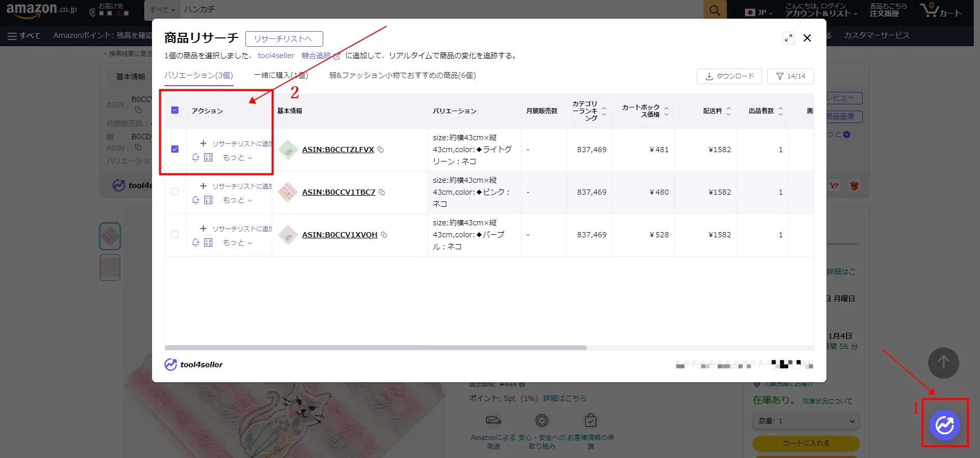Click the scroll-to-top arrow button
Viewport: 980px width, 458px height.
click(943, 362)
